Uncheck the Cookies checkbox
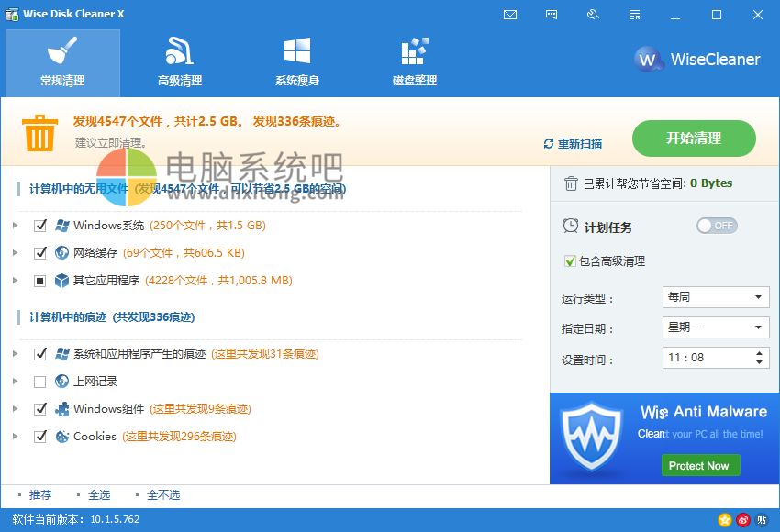The height and width of the screenshot is (532, 780). [39, 437]
